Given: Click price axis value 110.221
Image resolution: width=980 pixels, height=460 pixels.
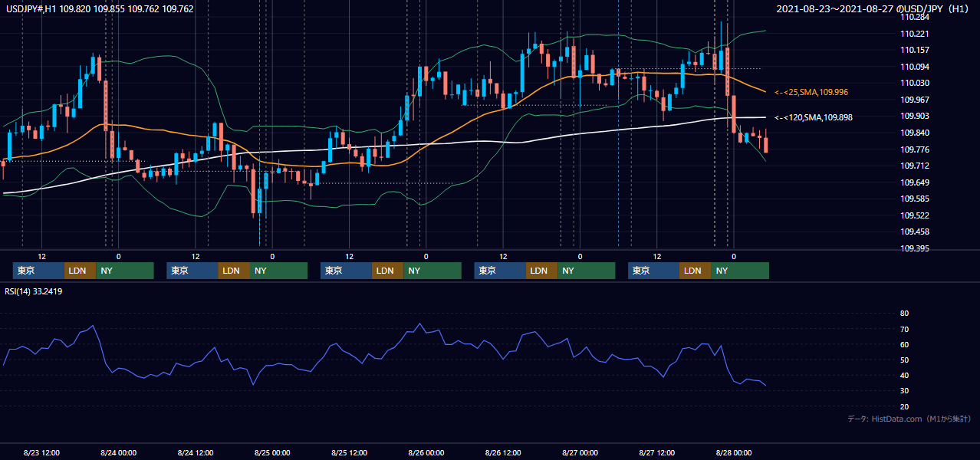Looking at the screenshot, I should (914, 34).
